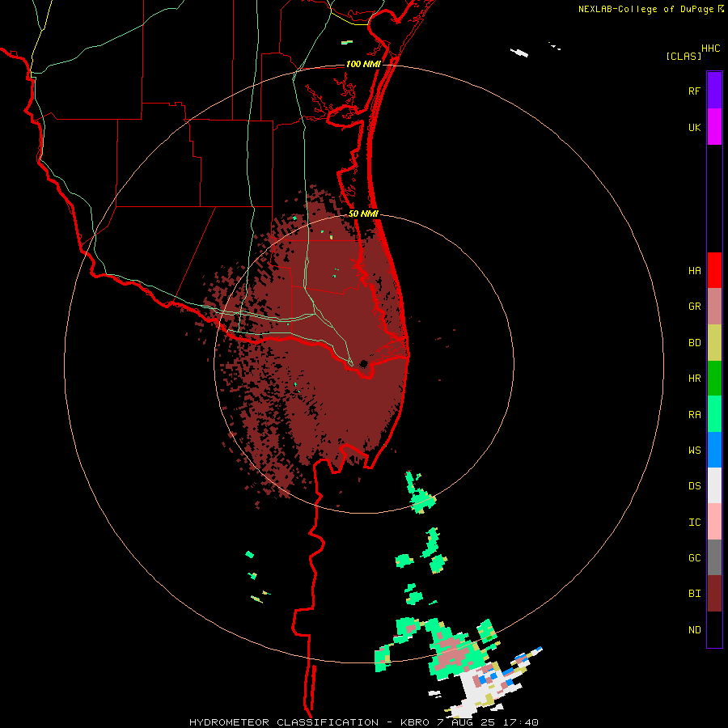Click the UK legend label
This screenshot has height=728, width=728.
(x=694, y=128)
